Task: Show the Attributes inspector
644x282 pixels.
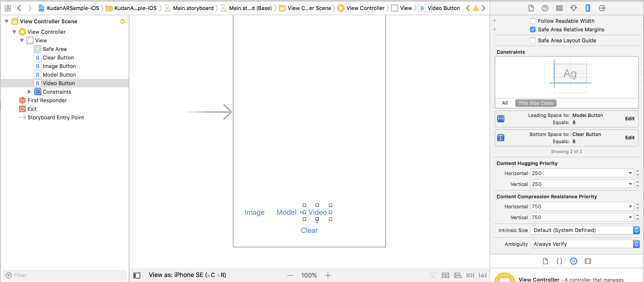Action: tap(573, 8)
